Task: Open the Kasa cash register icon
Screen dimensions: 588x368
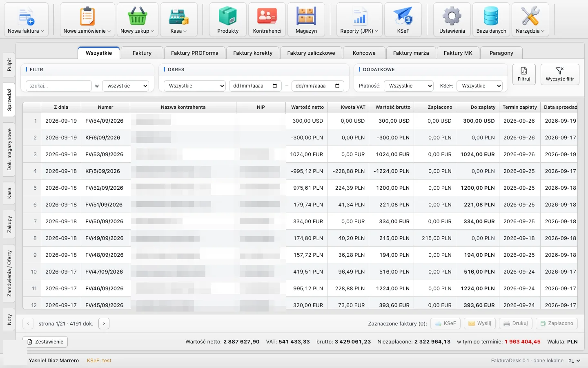Action: pyautogui.click(x=179, y=20)
